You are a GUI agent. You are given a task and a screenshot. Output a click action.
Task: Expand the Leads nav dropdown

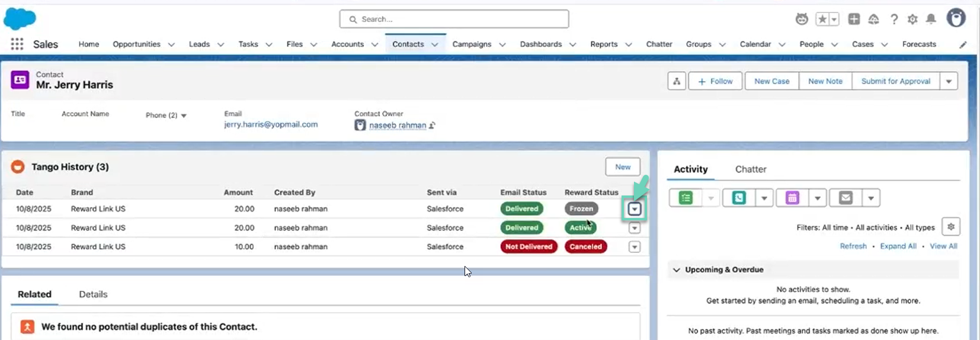(x=220, y=44)
